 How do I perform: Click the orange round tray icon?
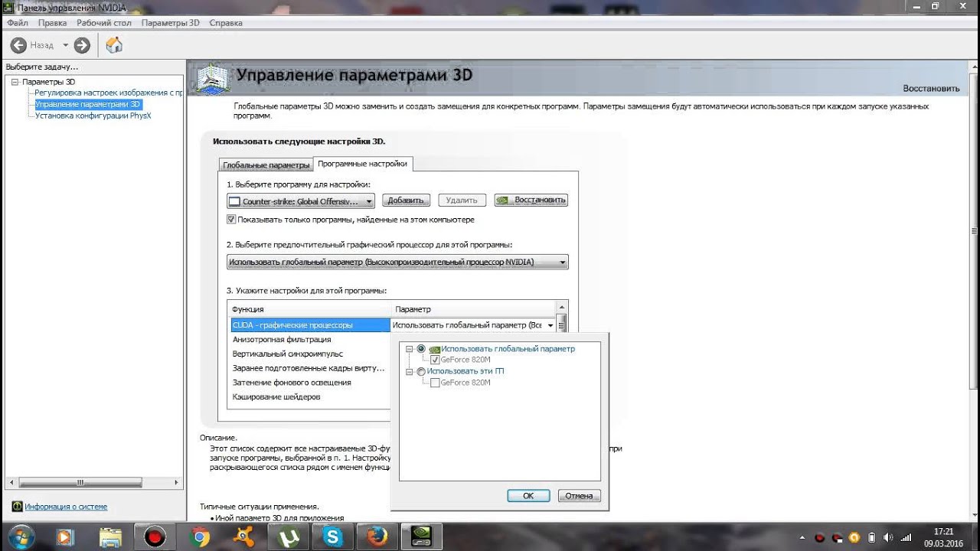pyautogui.click(x=854, y=537)
